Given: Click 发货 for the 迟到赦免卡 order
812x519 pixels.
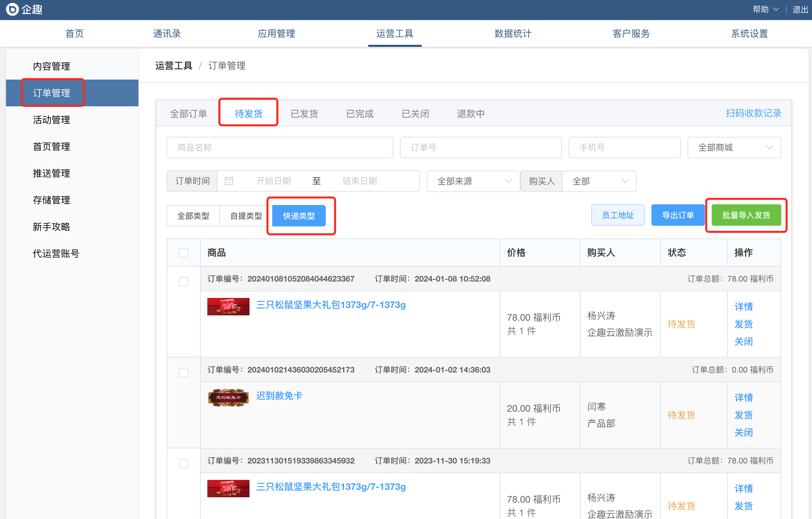Looking at the screenshot, I should pyautogui.click(x=743, y=415).
